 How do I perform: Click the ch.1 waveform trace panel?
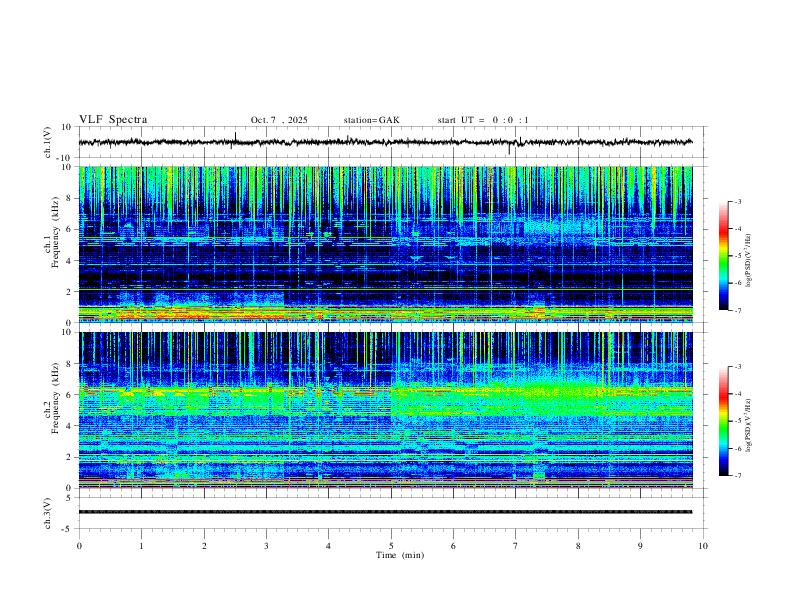(392, 142)
